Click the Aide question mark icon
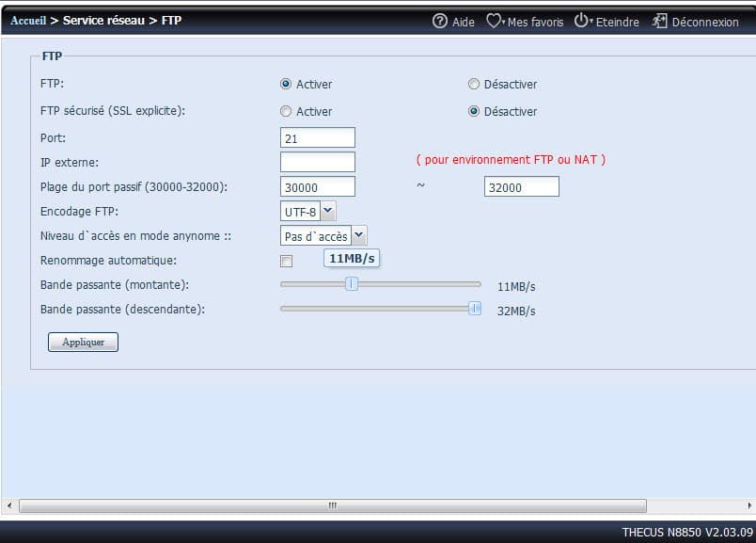Screen dimensions: 756x543 (439, 21)
